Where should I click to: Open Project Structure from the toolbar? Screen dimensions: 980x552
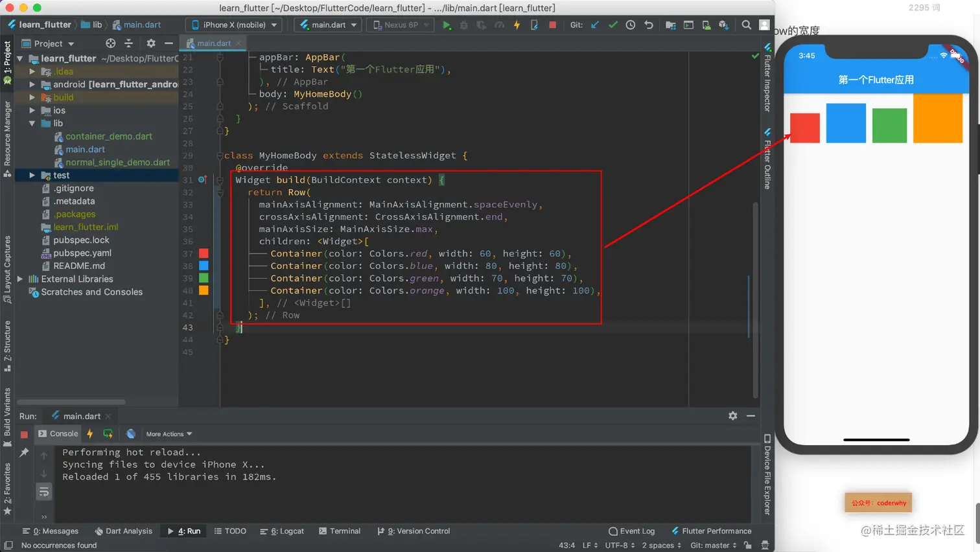671,25
